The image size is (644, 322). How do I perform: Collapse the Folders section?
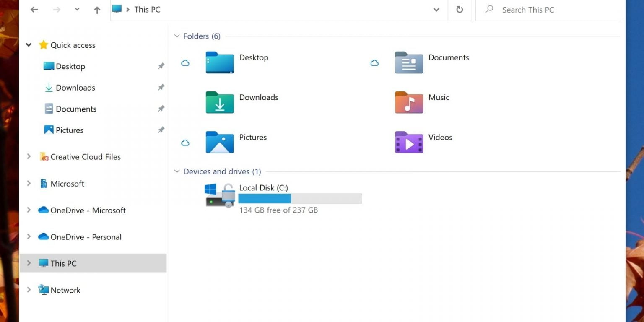[177, 36]
